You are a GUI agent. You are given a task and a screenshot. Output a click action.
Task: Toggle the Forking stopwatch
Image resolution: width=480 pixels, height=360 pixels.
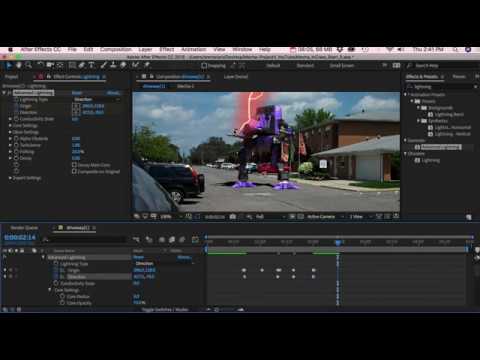[16, 152]
